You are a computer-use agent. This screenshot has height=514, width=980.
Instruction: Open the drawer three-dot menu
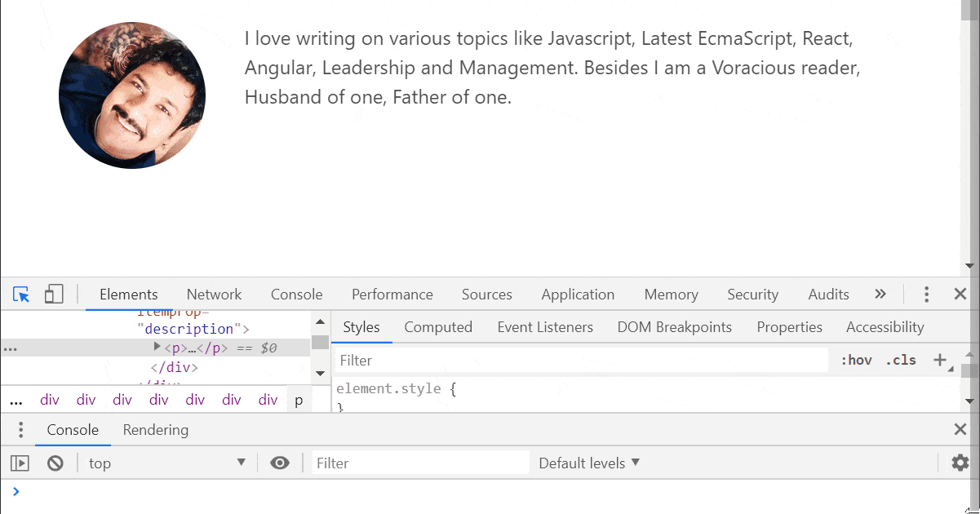click(21, 430)
